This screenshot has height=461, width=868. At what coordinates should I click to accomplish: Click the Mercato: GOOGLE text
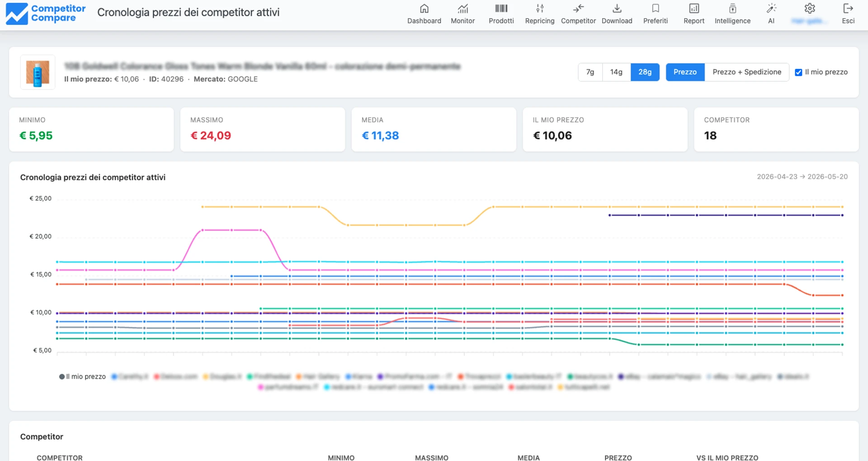226,79
